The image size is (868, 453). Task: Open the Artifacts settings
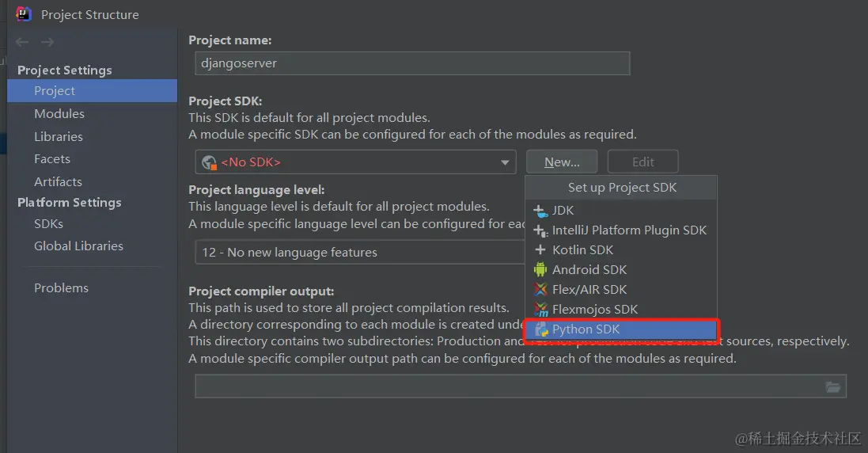point(58,181)
